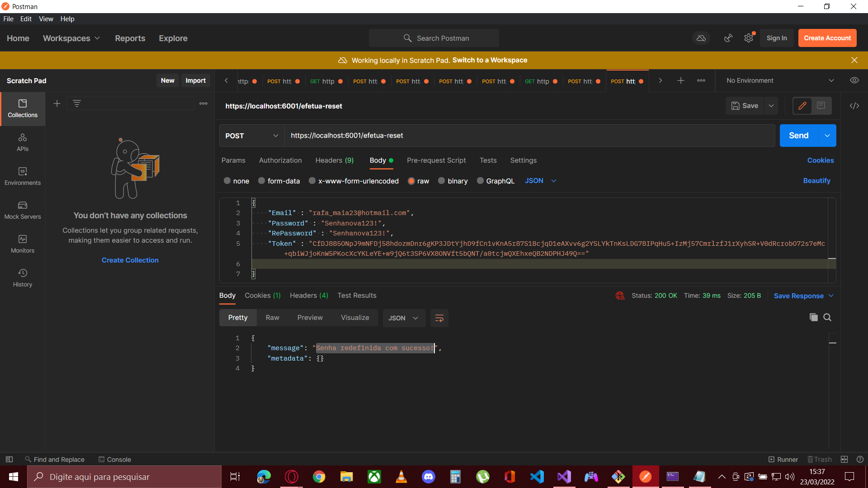This screenshot has width=868, height=488.
Task: Toggle response line wrap icon
Action: (439, 318)
